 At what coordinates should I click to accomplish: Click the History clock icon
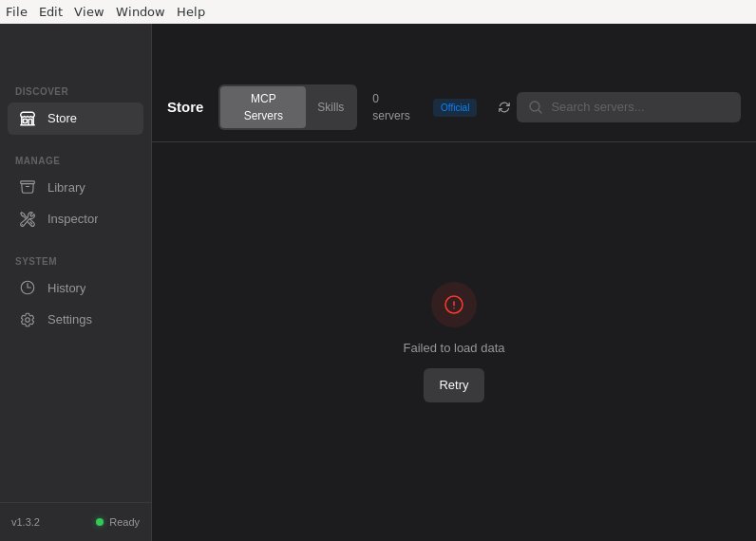point(28,289)
